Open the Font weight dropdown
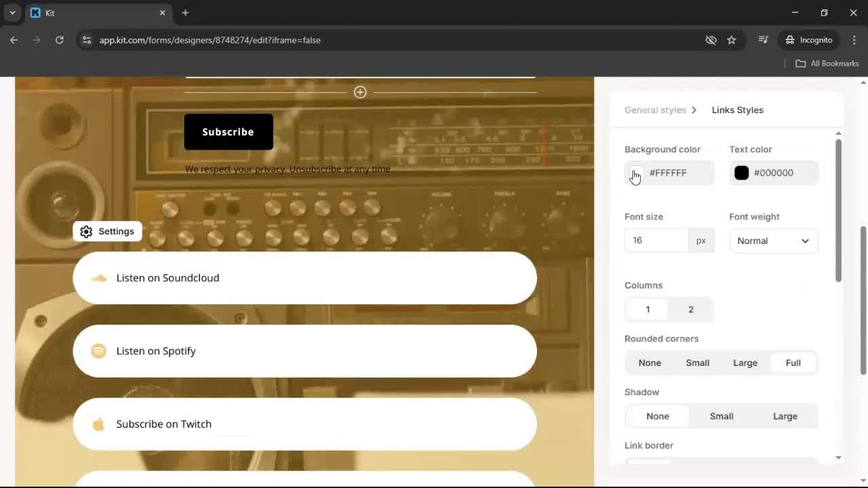 click(x=773, y=241)
